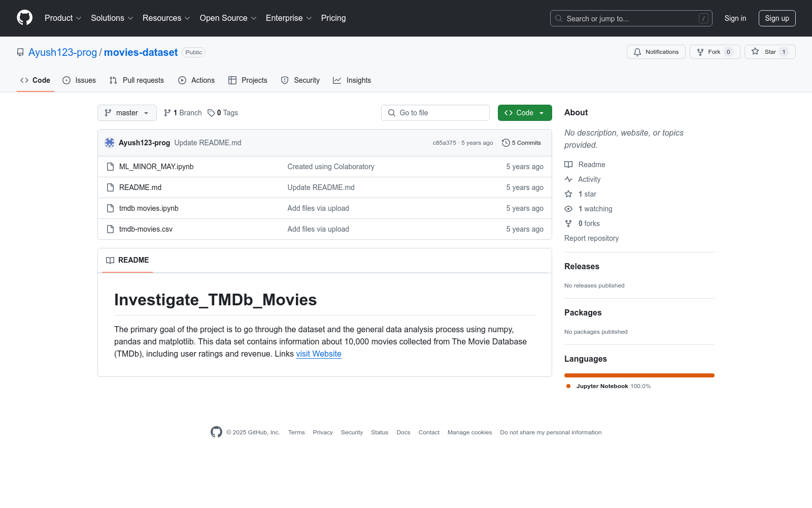The height and width of the screenshot is (508, 812).
Task: Click the Fork button
Action: pyautogui.click(x=715, y=52)
